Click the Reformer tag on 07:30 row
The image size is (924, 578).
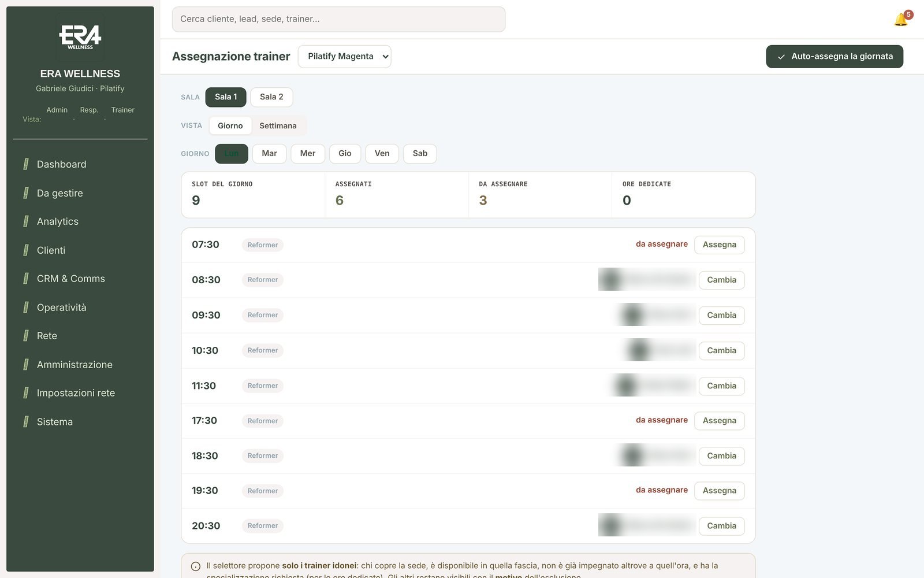coord(263,245)
